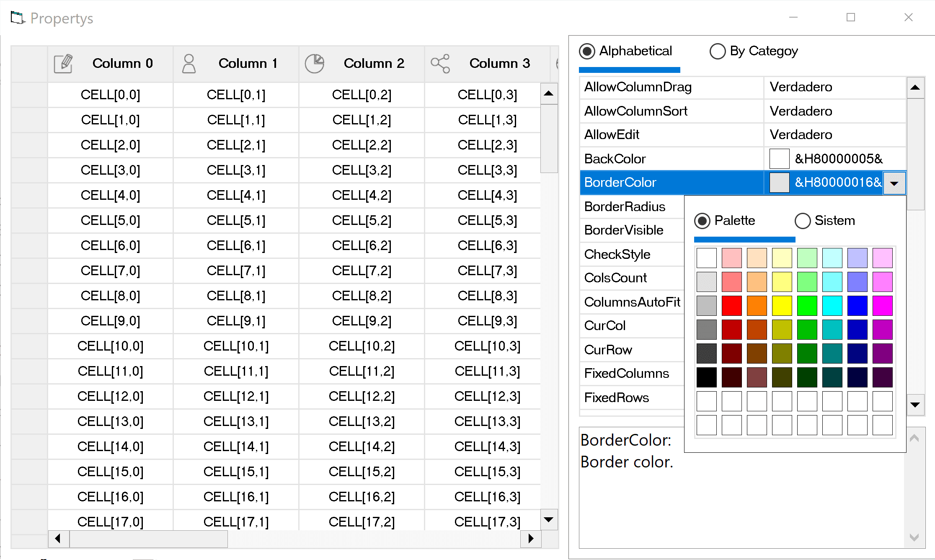Click the person icon in Column 1 header
Screen dimensions: 935x560
click(x=189, y=64)
